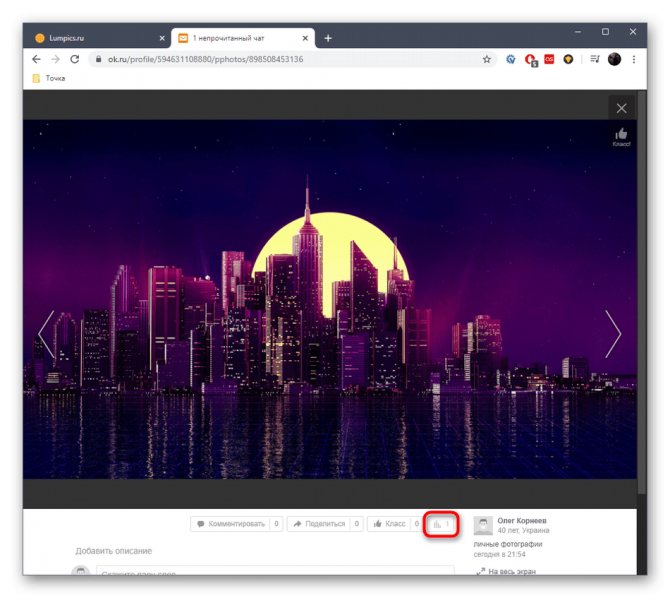
Task: Click the Класс button below the photo
Action: tap(394, 524)
